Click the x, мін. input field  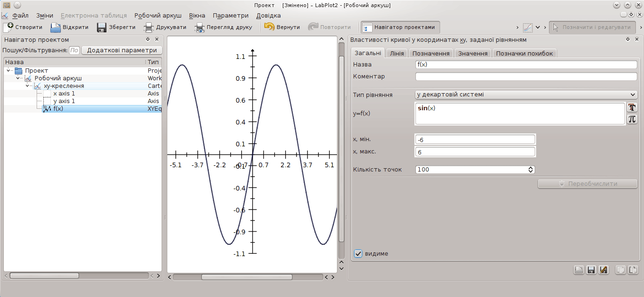[x=475, y=139]
